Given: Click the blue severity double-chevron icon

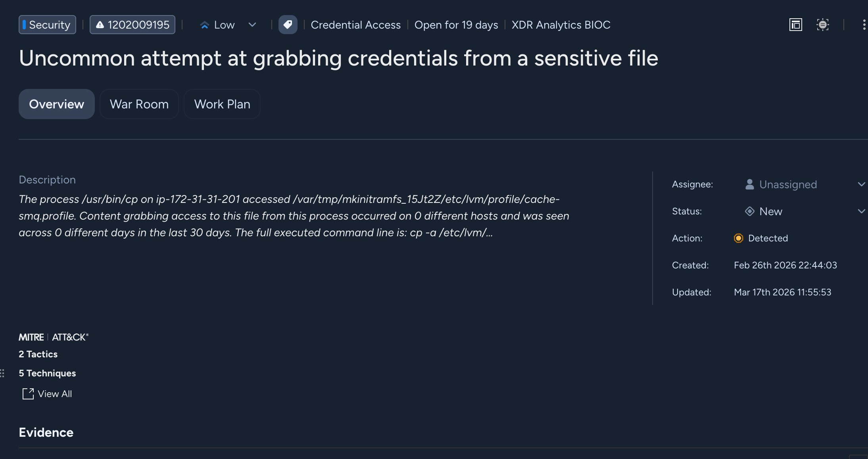Looking at the screenshot, I should [204, 25].
